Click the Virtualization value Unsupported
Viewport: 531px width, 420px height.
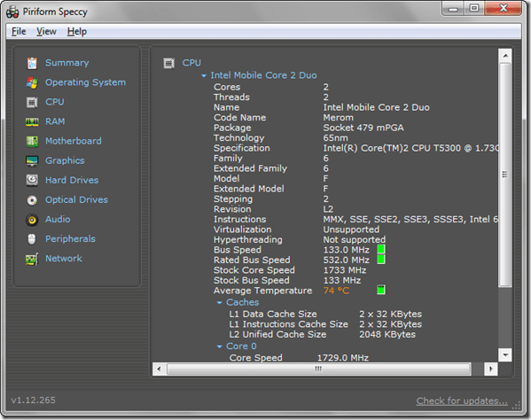pos(351,229)
